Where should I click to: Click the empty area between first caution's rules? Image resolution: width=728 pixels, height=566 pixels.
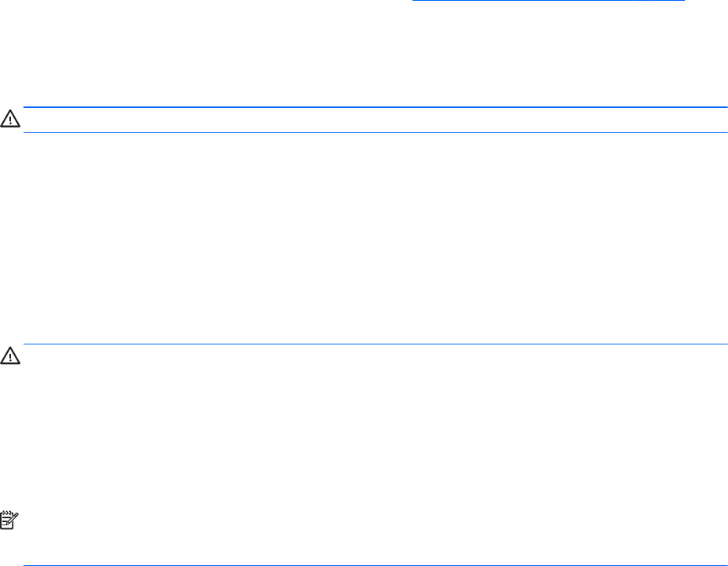(375, 121)
